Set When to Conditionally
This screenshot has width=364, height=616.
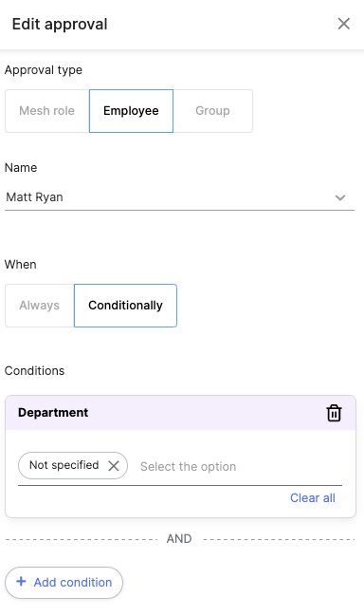(x=125, y=306)
